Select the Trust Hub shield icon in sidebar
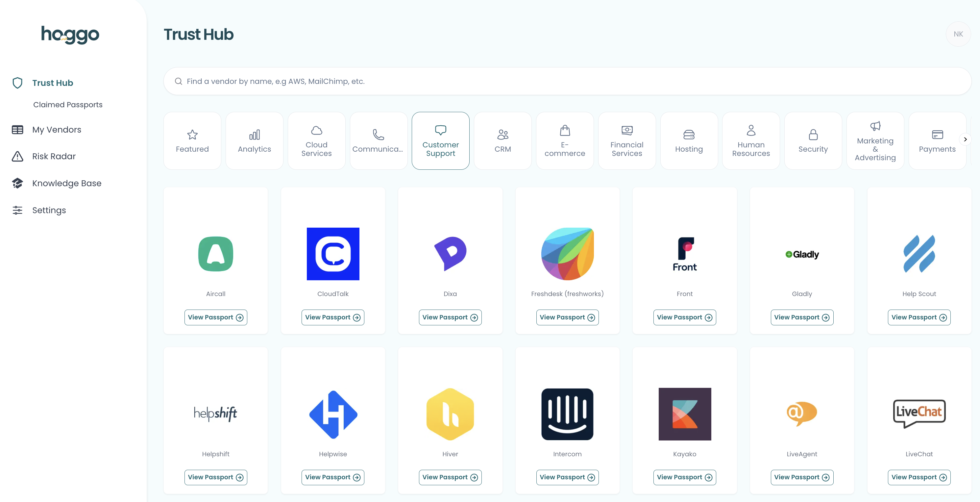The image size is (980, 502). coord(17,83)
